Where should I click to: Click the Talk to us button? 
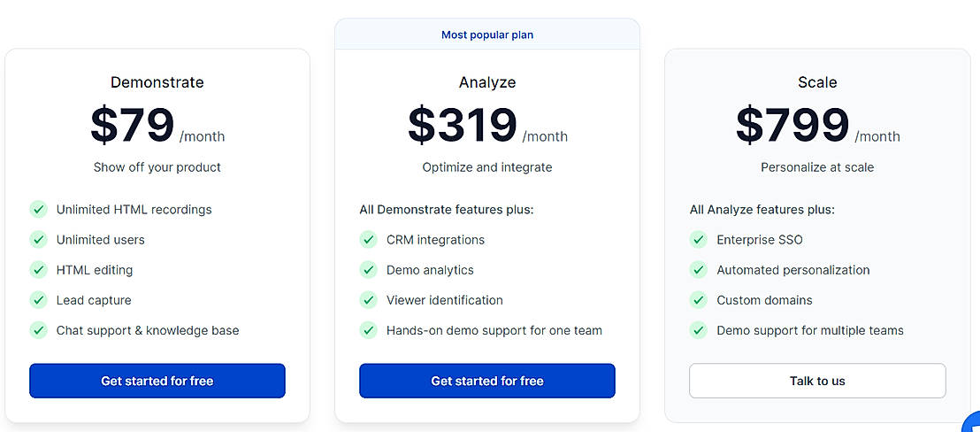tap(817, 381)
